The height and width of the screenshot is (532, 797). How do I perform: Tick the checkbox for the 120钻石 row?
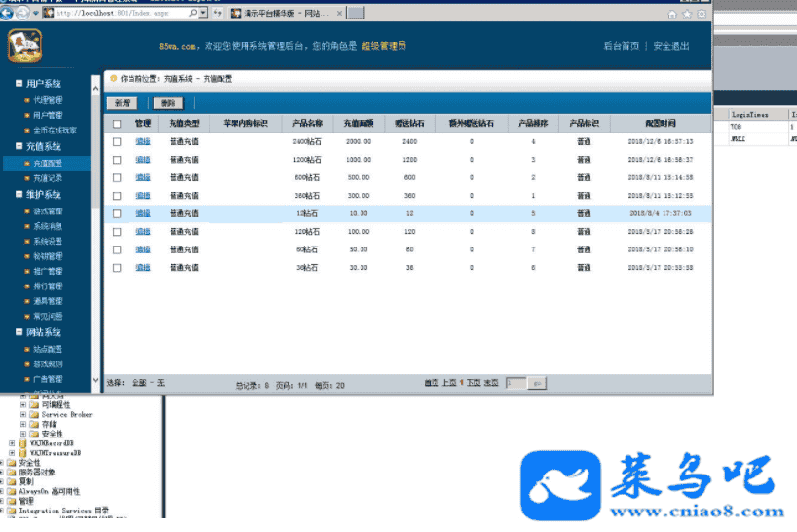click(x=118, y=232)
